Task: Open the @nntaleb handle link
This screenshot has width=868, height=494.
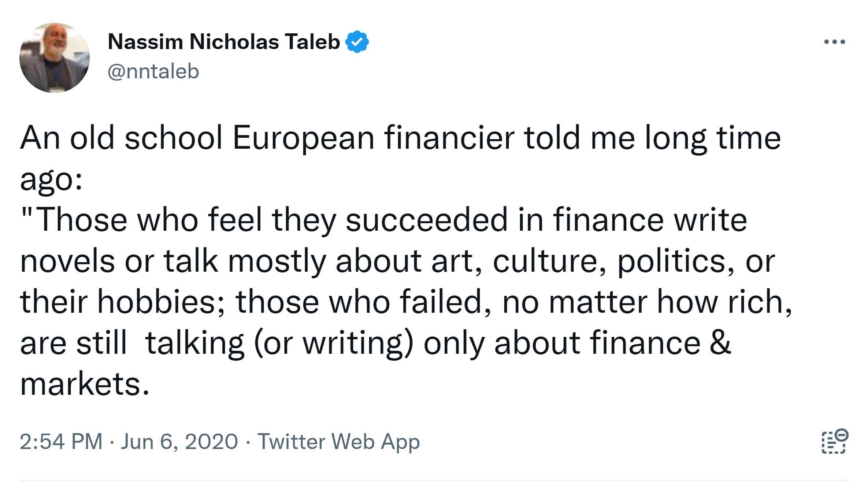Action: [x=153, y=71]
